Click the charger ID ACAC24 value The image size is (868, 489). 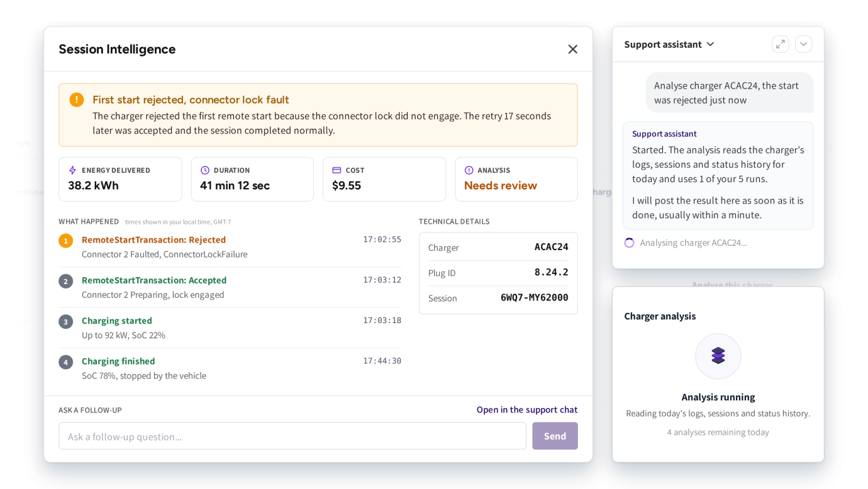click(552, 247)
